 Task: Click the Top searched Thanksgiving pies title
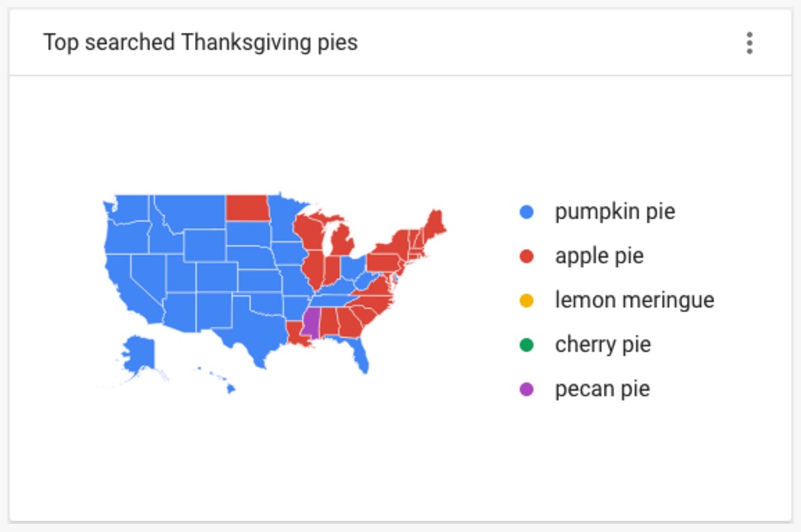coord(200,42)
